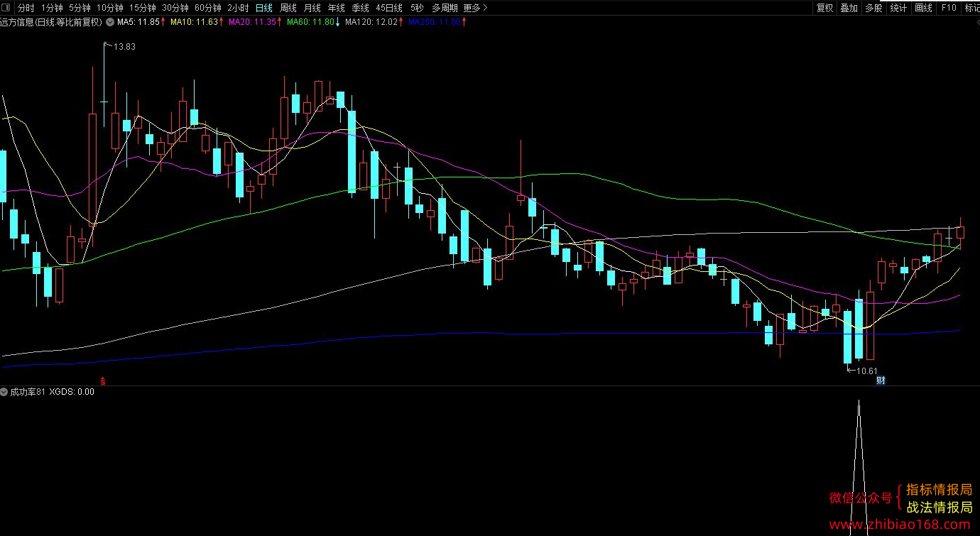Click the MA10: 11.63 indicator label
Screen dimensions: 980x536
tap(194, 22)
